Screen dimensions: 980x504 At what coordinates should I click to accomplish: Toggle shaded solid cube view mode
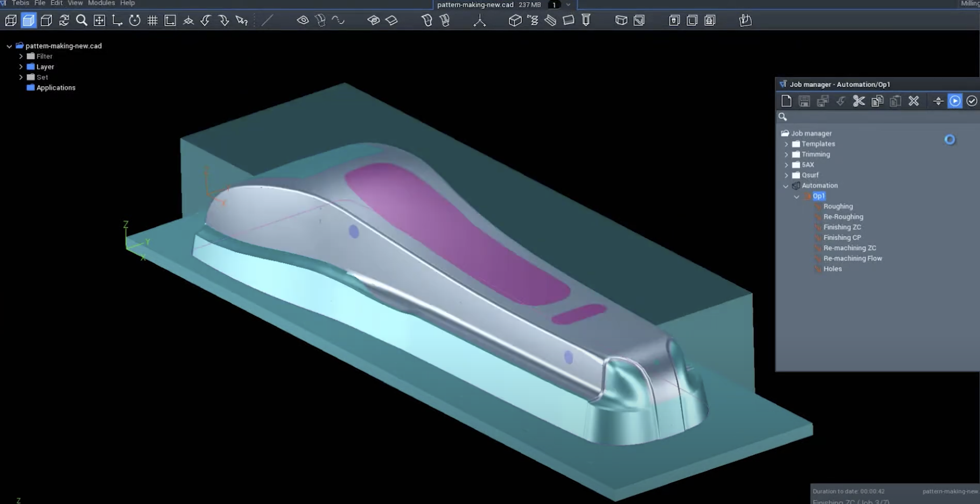tap(29, 20)
